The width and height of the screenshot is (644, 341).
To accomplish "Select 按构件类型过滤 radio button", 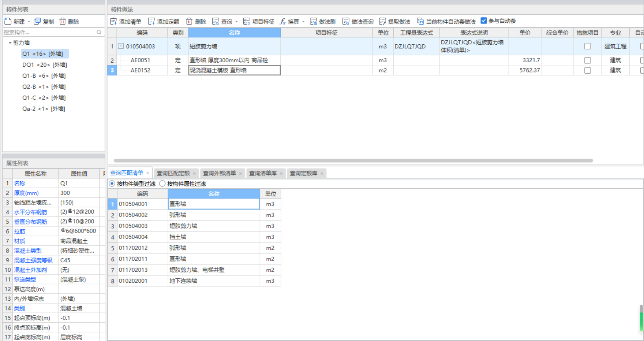I will click(112, 184).
